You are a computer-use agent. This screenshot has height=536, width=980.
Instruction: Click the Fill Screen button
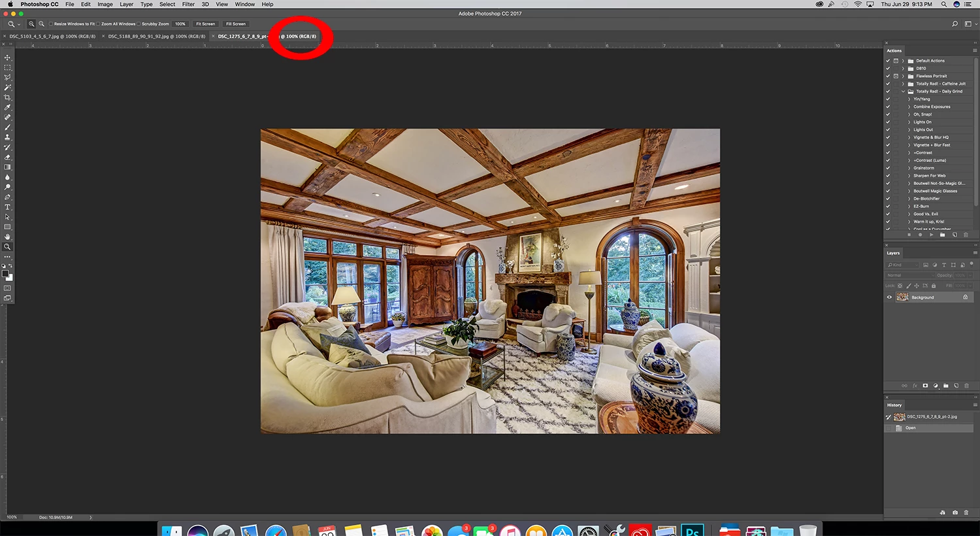coord(236,24)
